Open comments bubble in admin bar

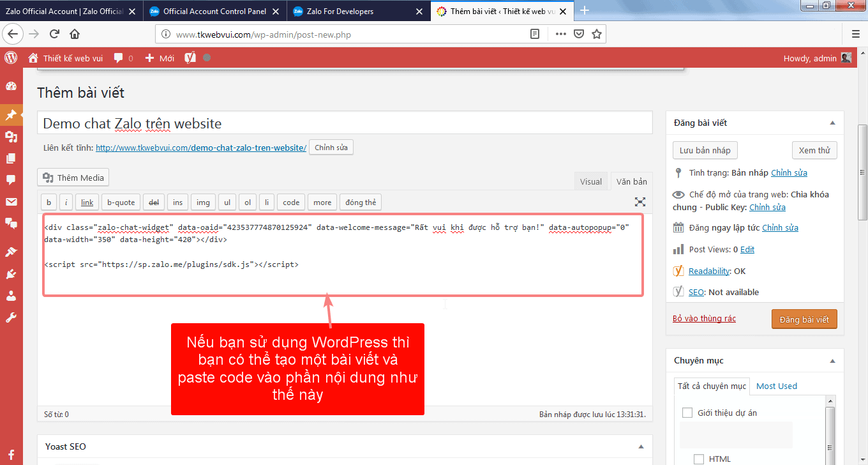click(123, 58)
